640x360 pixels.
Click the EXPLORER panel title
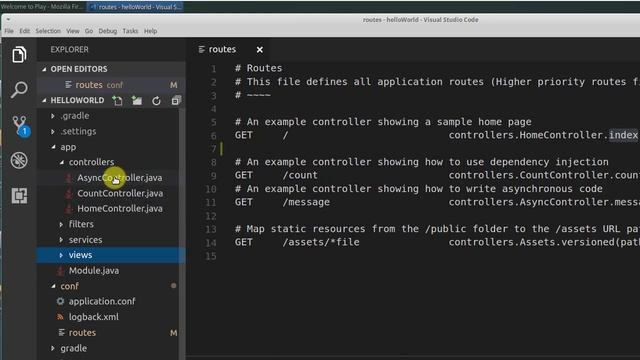69,49
